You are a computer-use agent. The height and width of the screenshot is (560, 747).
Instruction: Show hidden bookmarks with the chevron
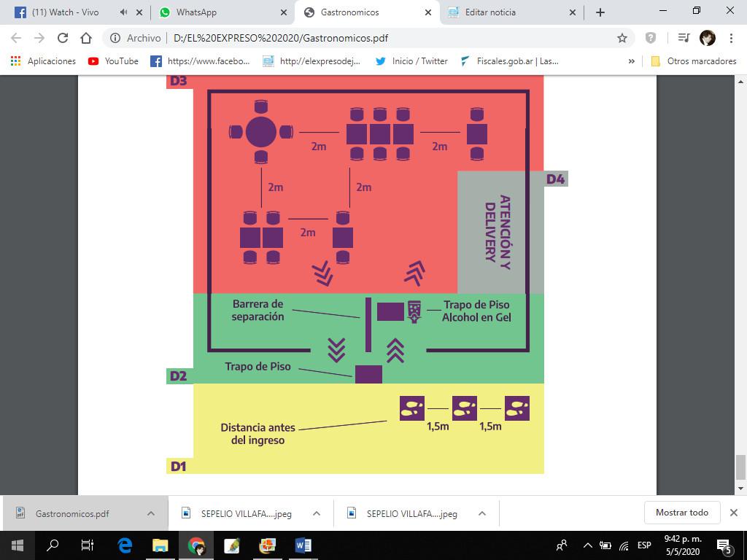(631, 61)
